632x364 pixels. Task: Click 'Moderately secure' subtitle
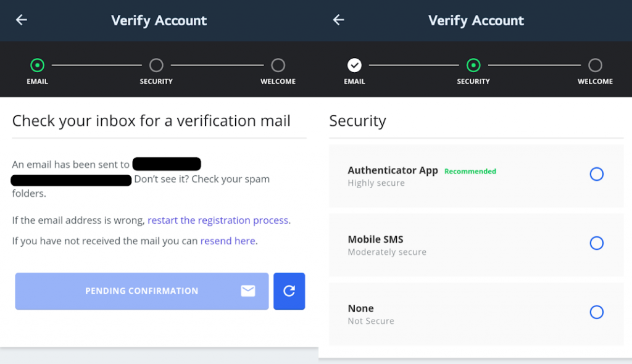click(x=387, y=252)
